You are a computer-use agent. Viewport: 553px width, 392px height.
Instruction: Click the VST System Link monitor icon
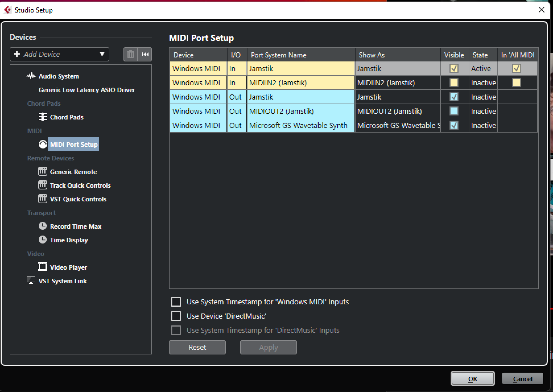pos(31,280)
